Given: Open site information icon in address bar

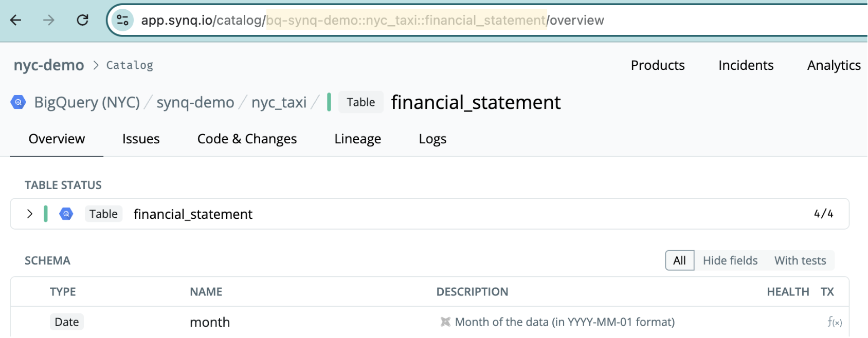Looking at the screenshot, I should click(122, 20).
